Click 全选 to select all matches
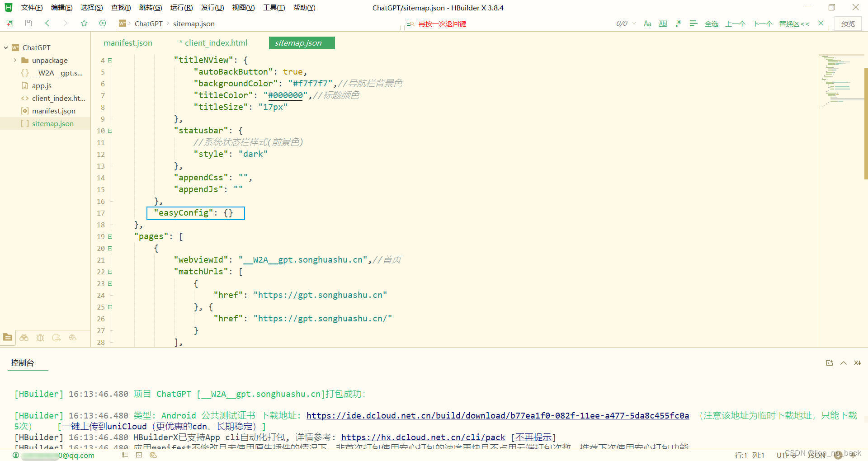The height and width of the screenshot is (461, 868). 712,24
